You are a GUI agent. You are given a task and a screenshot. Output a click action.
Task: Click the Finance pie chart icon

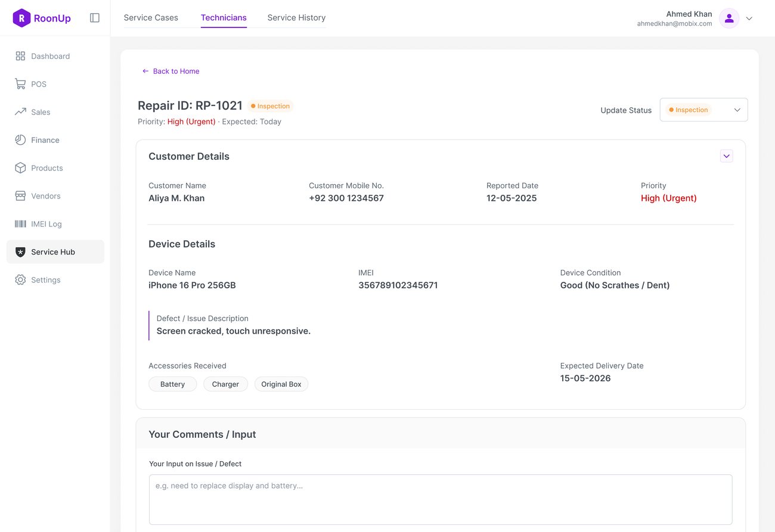coord(20,140)
